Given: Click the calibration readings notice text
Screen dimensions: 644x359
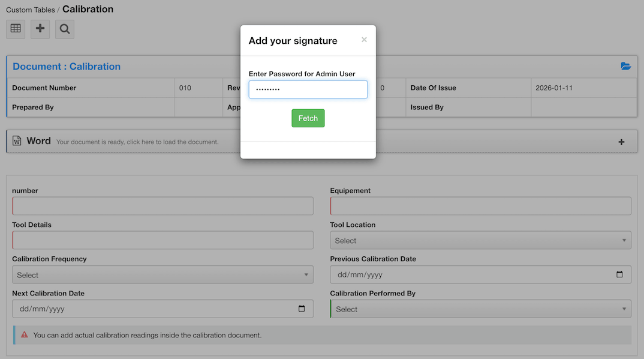Looking at the screenshot, I should (148, 335).
